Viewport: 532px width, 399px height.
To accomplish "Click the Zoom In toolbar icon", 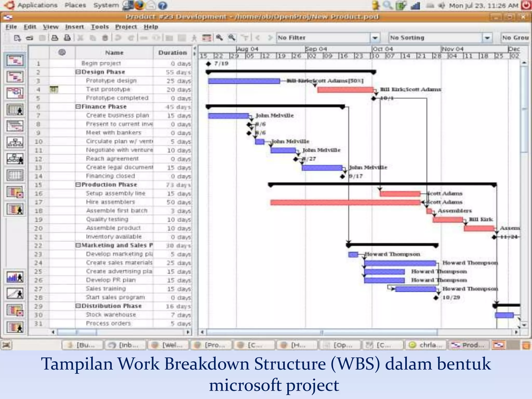I will pos(220,38).
